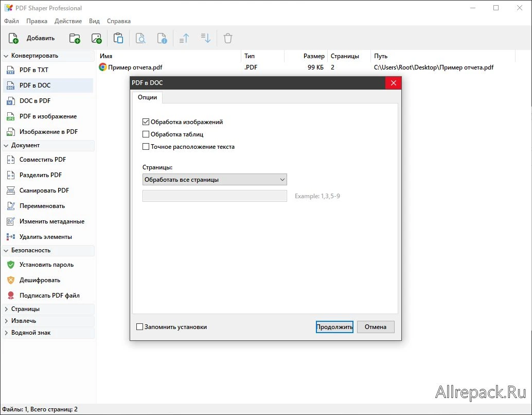Screen dimensions: 532x415
Task: Check Запомнить установки checkbox
Action: [x=139, y=327]
